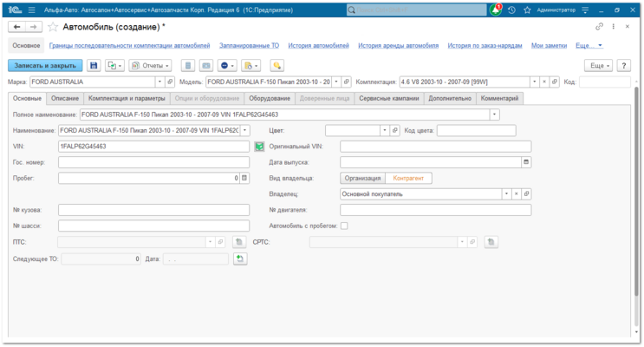
Task: Open the title bar settings lines icon
Action: pyautogui.click(x=585, y=10)
